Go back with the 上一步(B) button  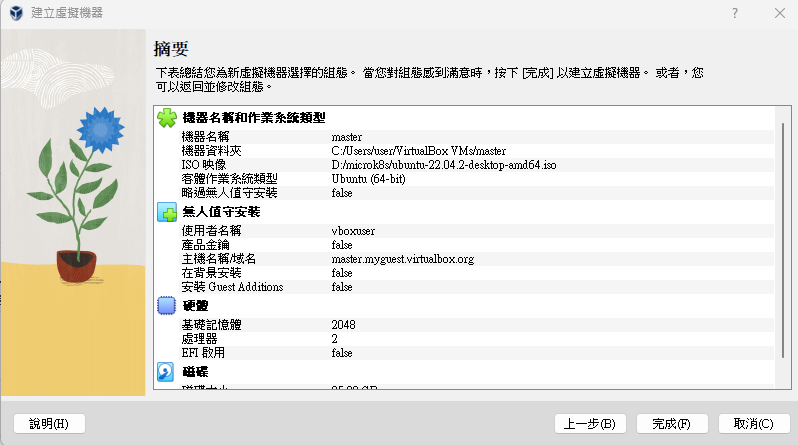tap(590, 424)
